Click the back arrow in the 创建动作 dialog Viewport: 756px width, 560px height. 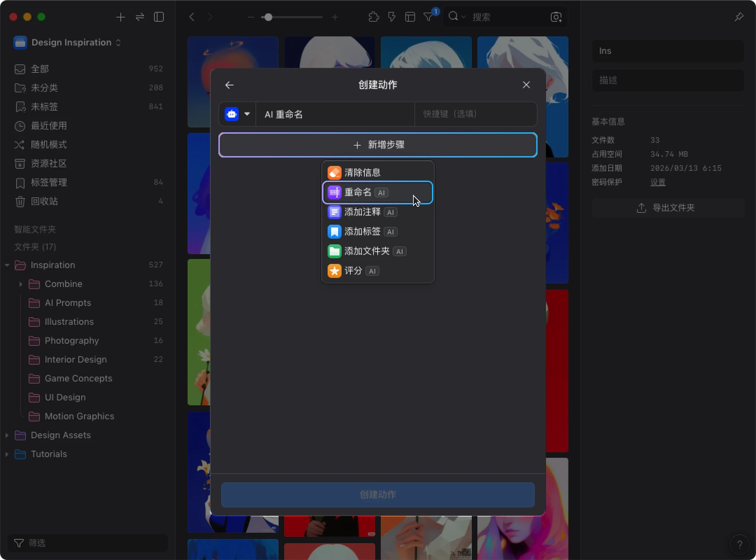pos(229,85)
